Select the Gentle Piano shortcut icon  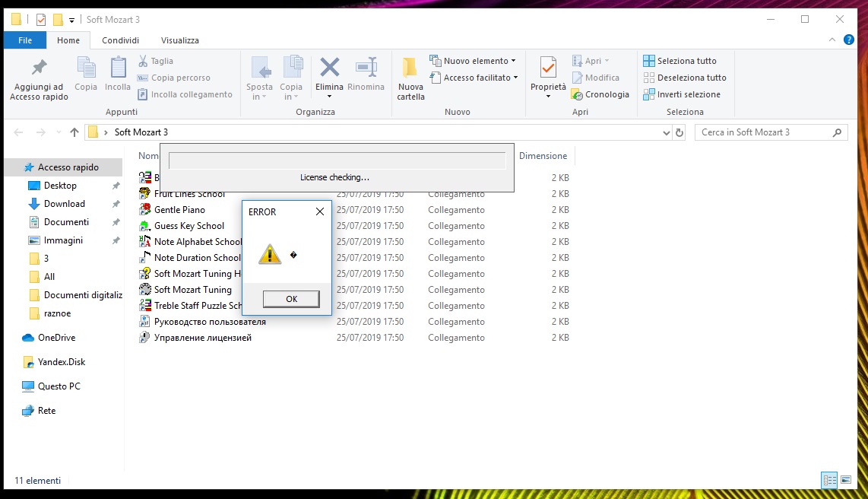point(144,209)
